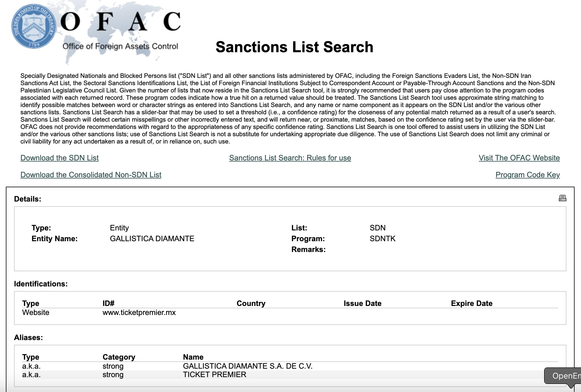
Task: Select the entity name GALLISTICA DIAMANTE
Action: (x=152, y=239)
